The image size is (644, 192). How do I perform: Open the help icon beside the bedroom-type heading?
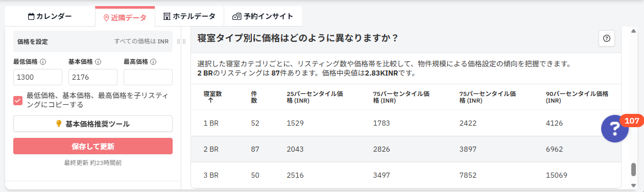pos(607,38)
